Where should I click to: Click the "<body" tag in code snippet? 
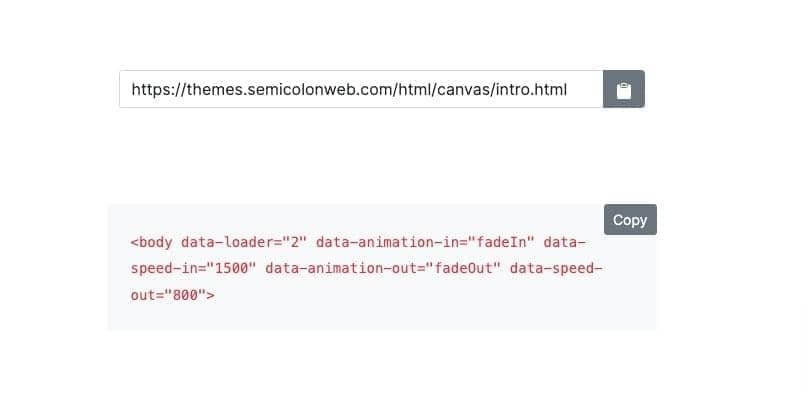151,242
